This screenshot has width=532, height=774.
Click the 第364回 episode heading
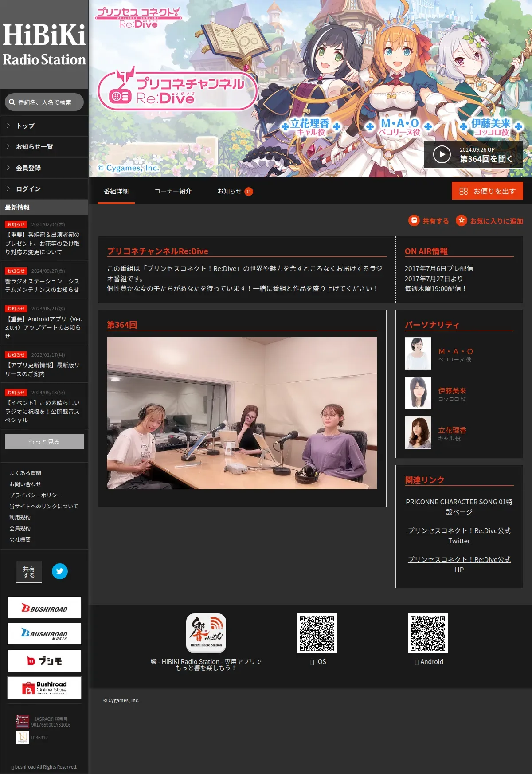(122, 325)
